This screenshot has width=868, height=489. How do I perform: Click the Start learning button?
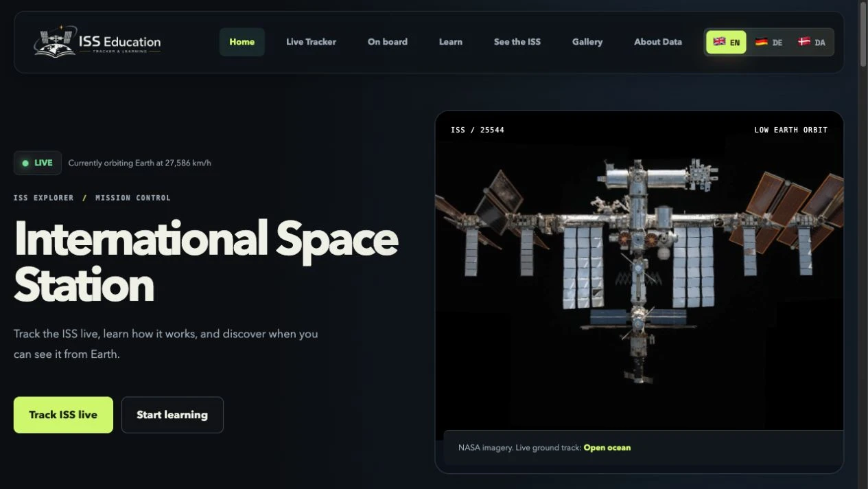172,415
